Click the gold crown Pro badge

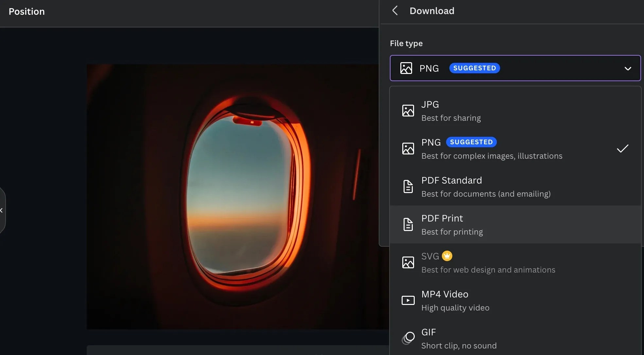click(447, 256)
